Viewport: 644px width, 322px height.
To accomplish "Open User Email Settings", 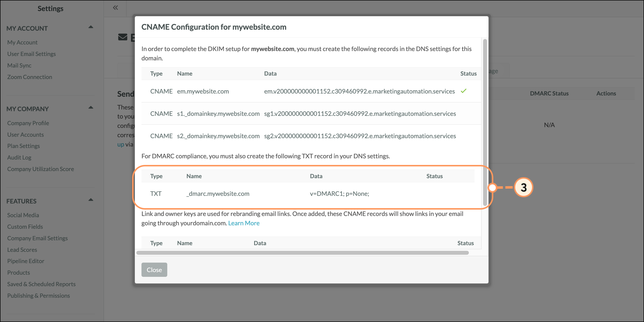I will click(31, 54).
